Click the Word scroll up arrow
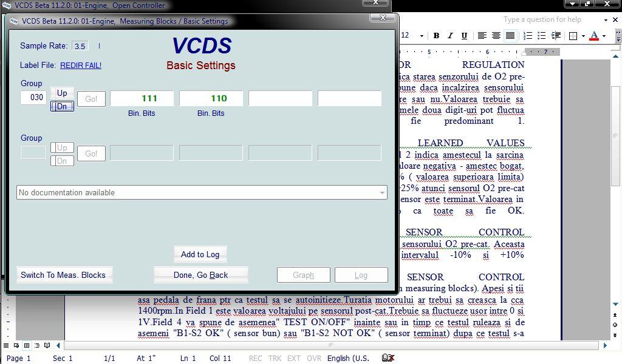 tap(615, 56)
